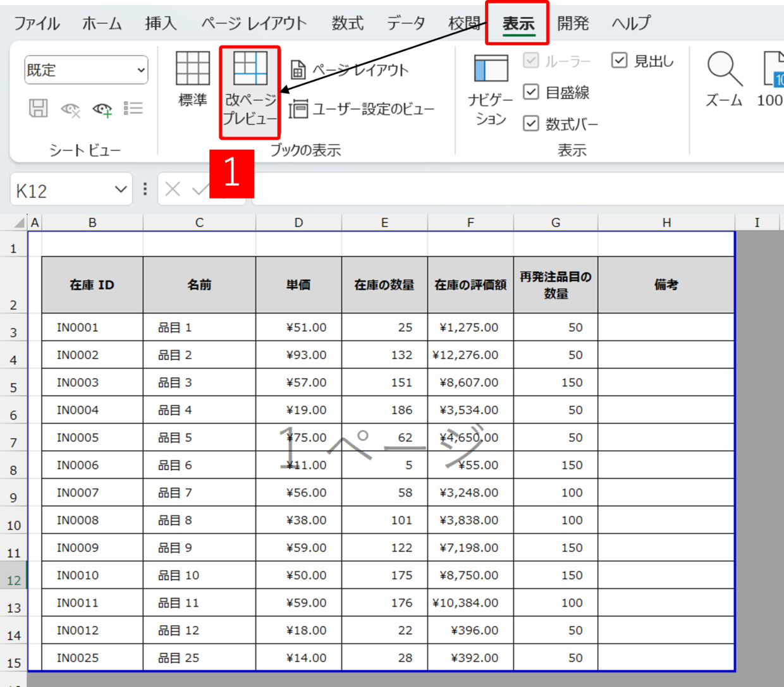Select the 表示 tab

click(x=518, y=23)
